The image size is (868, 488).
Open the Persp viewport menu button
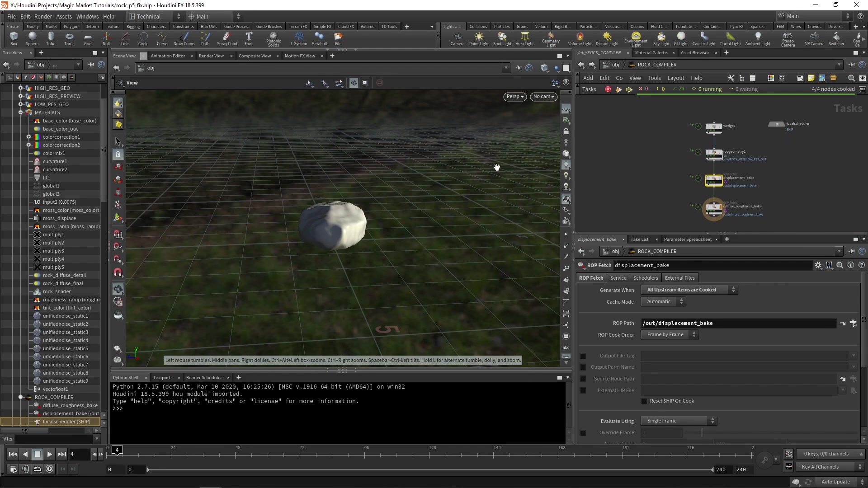514,97
